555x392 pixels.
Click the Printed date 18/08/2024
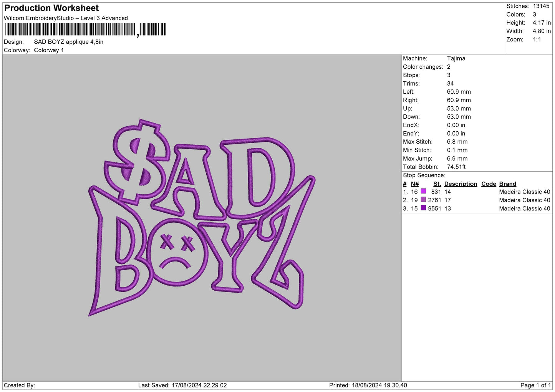[367, 385]
